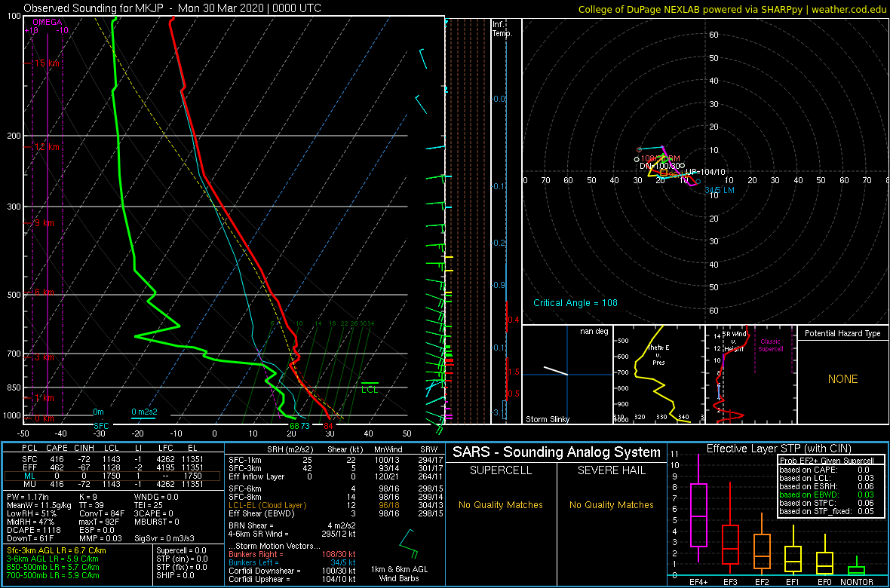Click the 68 surface dewpoint readout
This screenshot has width=890, height=588.
click(x=293, y=426)
